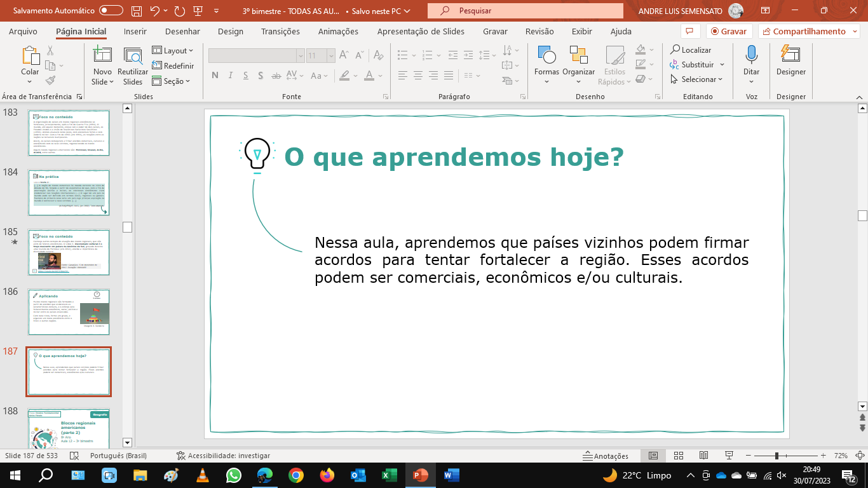Select slide 184 thumbnail
Image resolution: width=868 pixels, height=488 pixels.
pos(69,193)
